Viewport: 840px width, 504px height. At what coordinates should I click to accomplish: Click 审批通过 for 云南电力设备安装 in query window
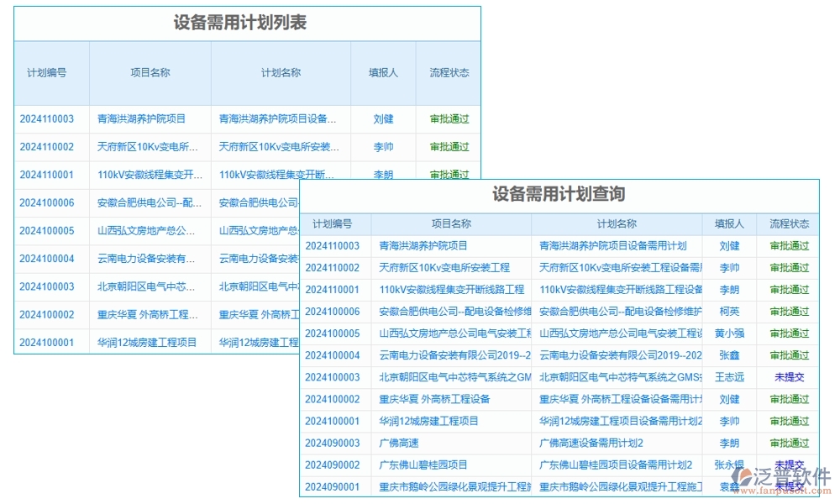pos(788,355)
